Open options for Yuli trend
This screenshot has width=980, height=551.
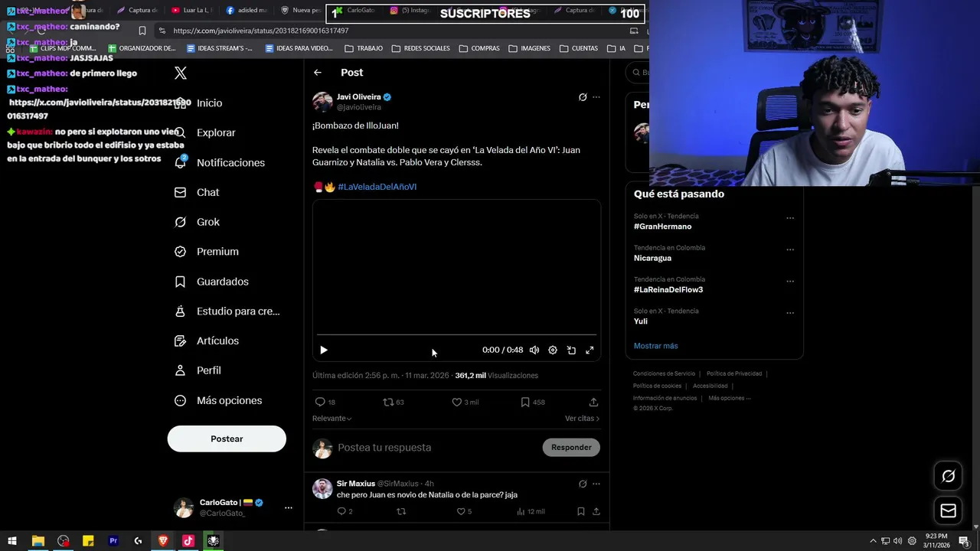click(790, 313)
